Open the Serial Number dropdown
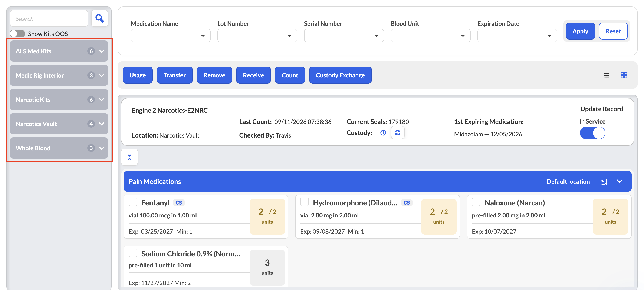644x290 pixels. point(344,36)
